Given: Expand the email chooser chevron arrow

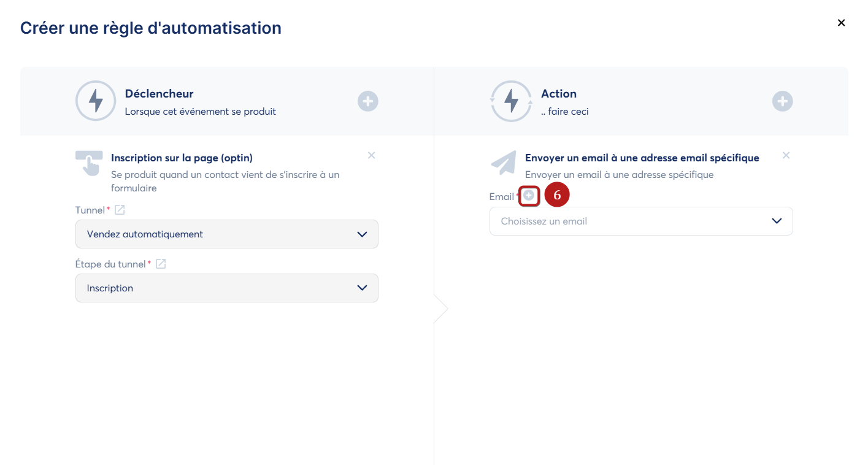Looking at the screenshot, I should (777, 221).
